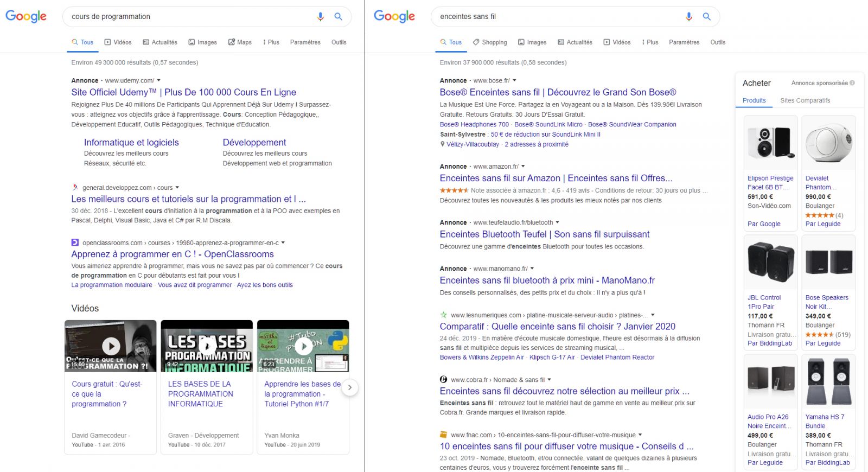Open dropdown arrow beside www.amazon.fr ad

point(523,167)
